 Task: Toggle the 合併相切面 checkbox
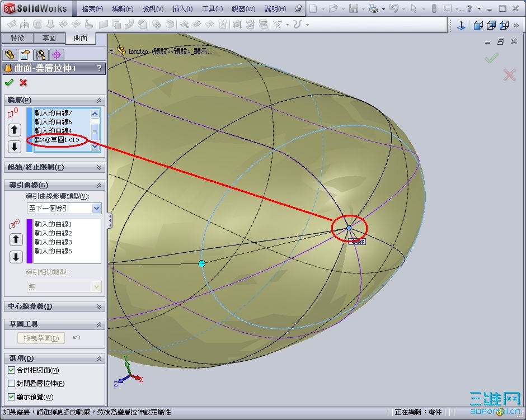point(11,370)
